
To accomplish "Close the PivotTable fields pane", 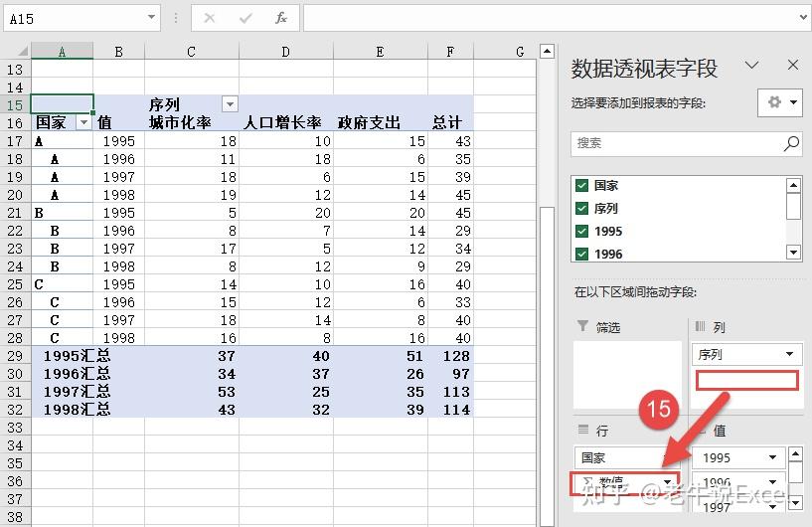I will [793, 65].
